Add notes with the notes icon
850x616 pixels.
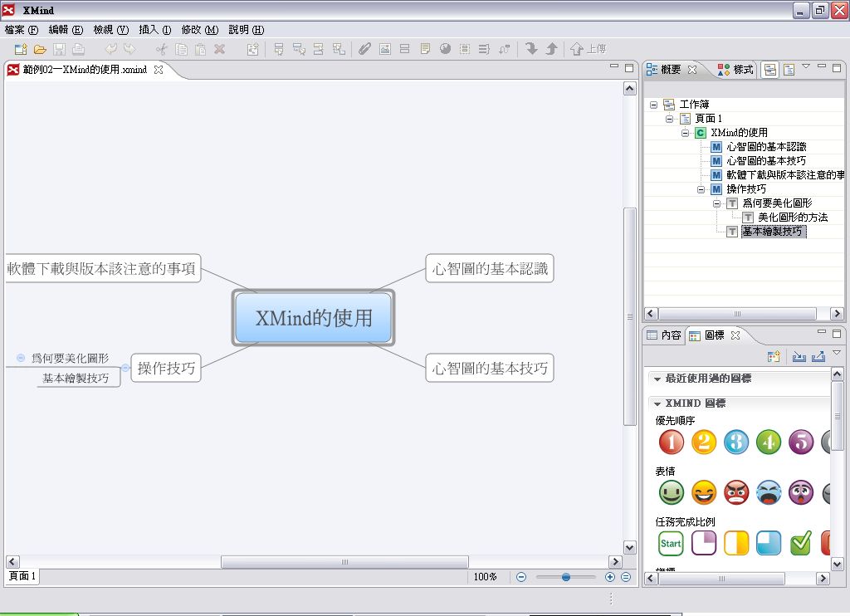click(425, 49)
